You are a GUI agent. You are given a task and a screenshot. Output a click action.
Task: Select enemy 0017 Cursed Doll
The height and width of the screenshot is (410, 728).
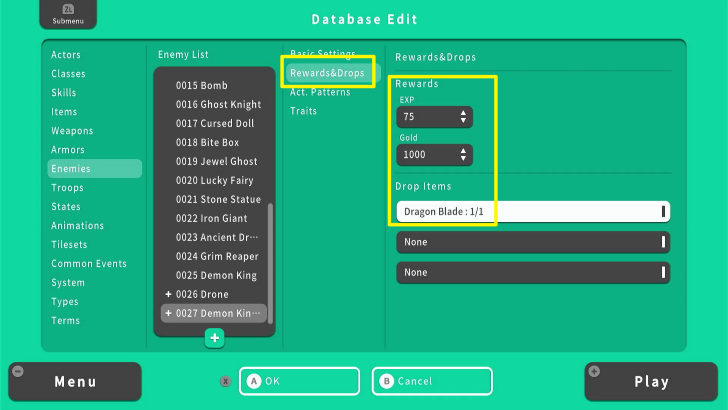click(214, 124)
